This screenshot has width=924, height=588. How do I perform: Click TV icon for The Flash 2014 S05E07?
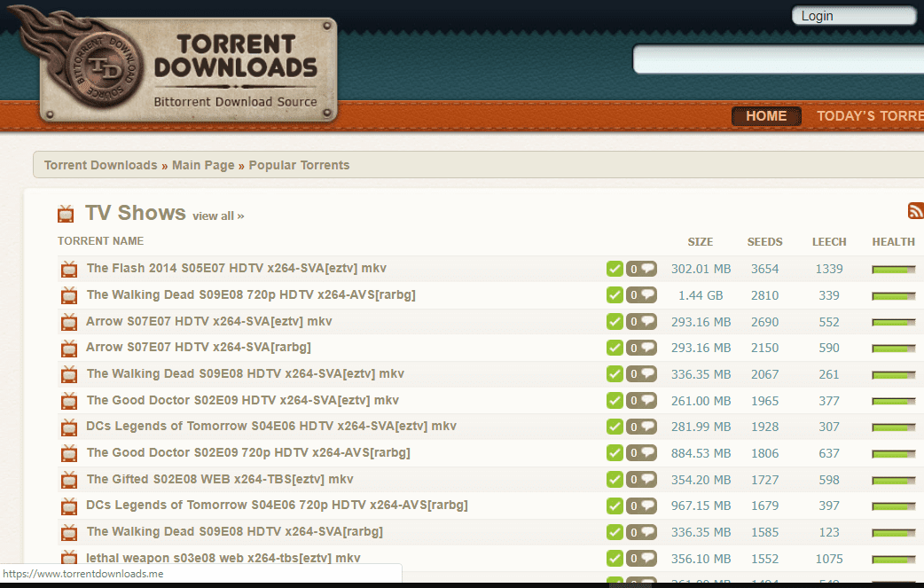69,270
